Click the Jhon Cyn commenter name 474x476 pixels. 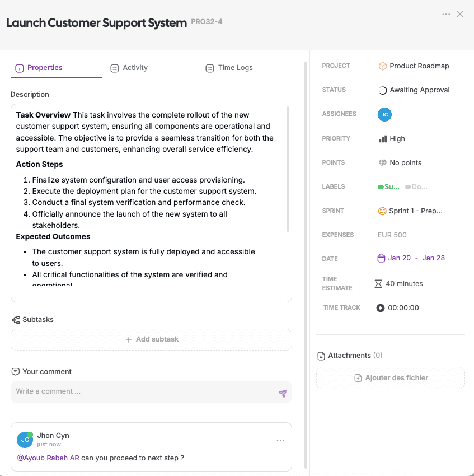coord(53,435)
